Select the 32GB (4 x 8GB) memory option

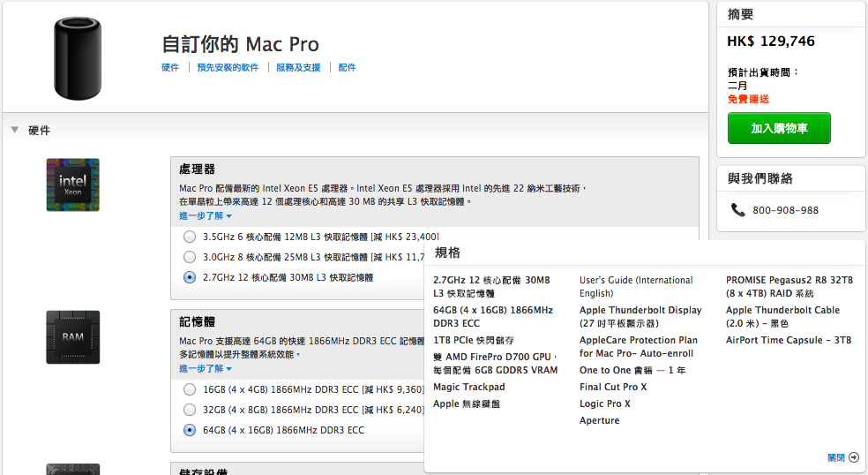(190, 410)
